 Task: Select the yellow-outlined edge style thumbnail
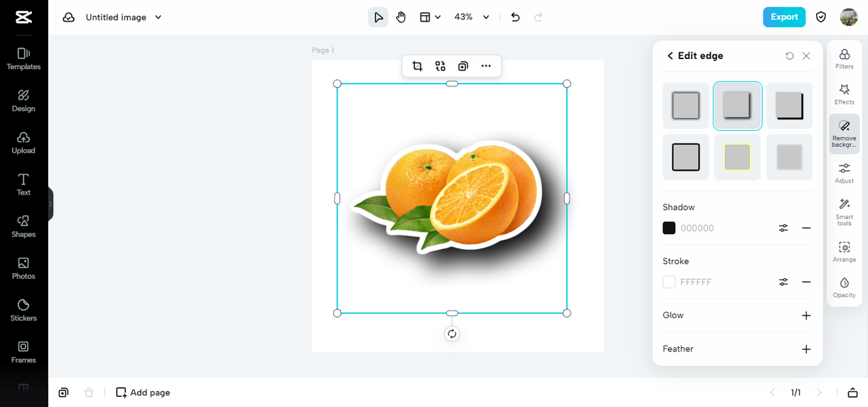click(x=738, y=157)
